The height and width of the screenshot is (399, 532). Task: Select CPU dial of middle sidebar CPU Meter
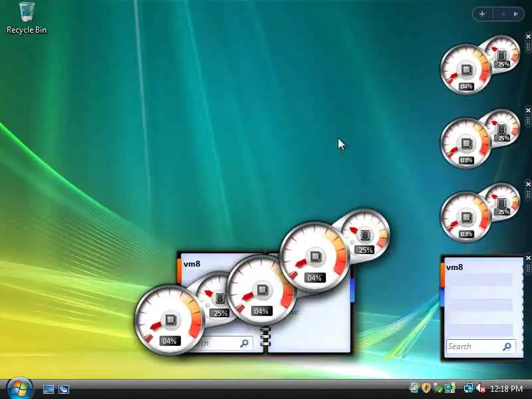click(466, 143)
